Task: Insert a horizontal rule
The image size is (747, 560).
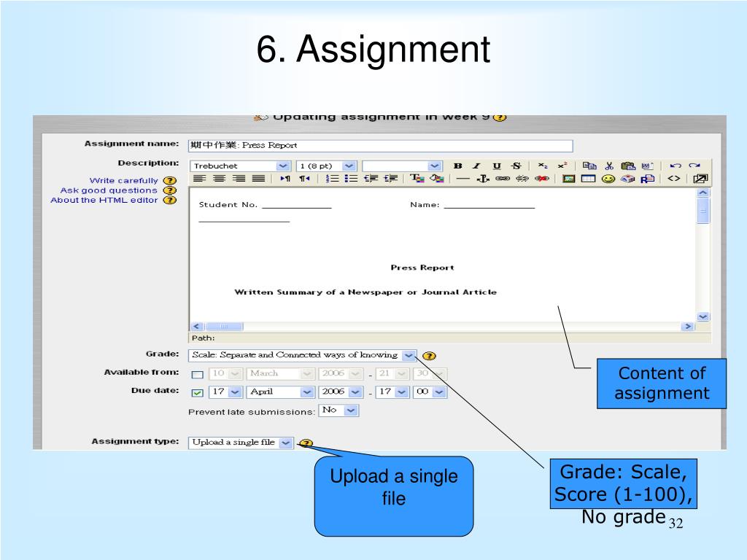Action: pos(462,179)
